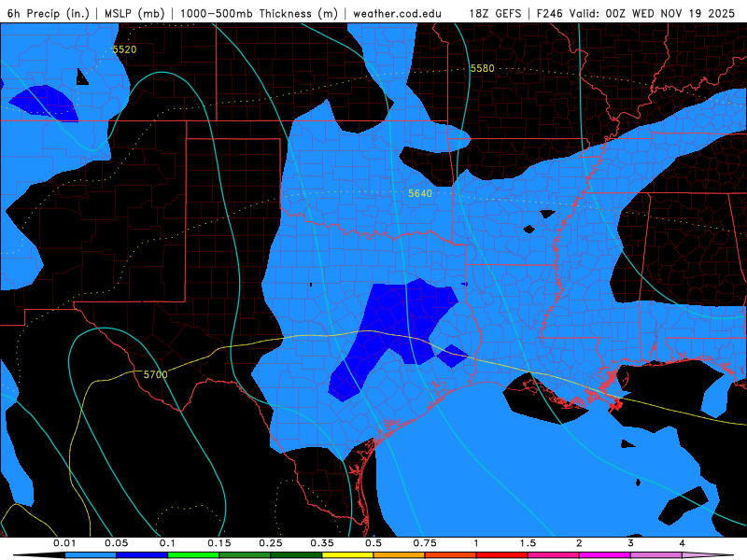The width and height of the screenshot is (747, 560).
Task: Click the orange-red 0.75 legend swatch
Action: [451, 555]
